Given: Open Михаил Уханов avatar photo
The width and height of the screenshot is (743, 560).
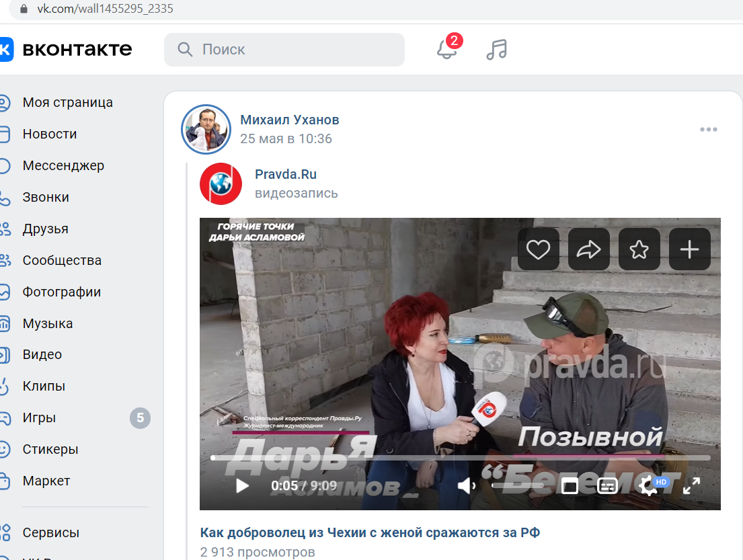Looking at the screenshot, I should click(x=206, y=129).
